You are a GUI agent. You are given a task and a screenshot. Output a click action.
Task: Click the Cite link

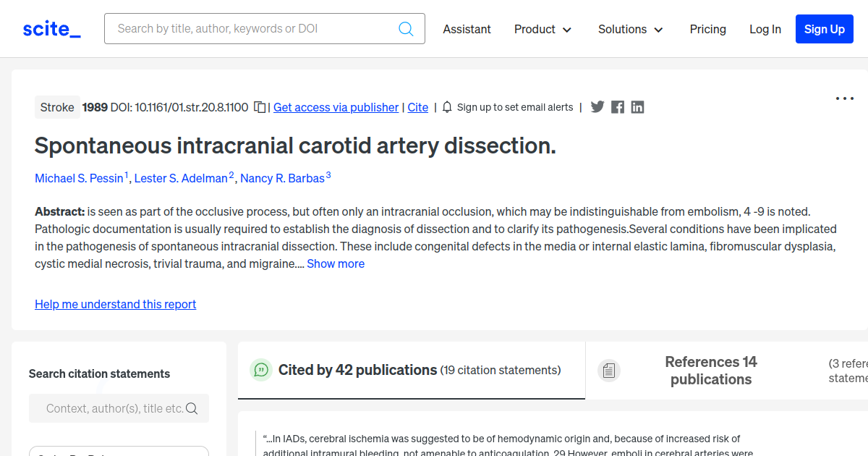(418, 107)
